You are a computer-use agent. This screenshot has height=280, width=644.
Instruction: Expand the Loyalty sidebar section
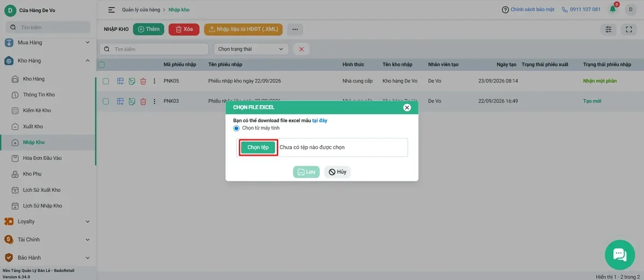tap(48, 221)
